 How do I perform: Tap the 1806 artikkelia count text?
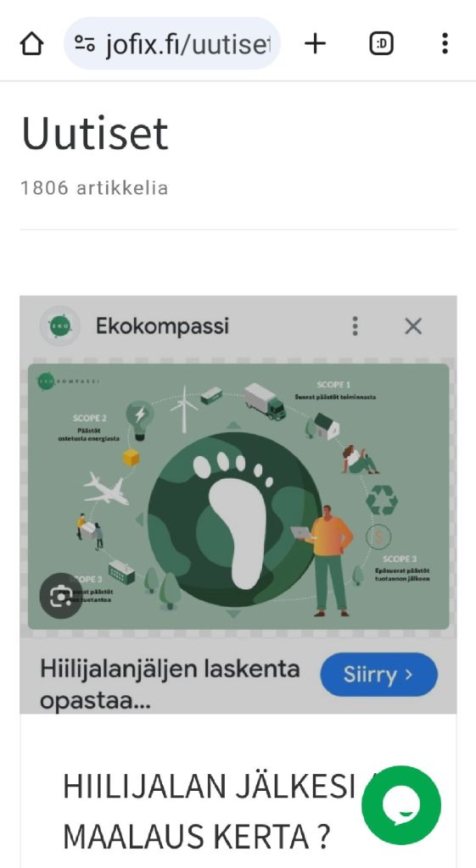pos(94,187)
